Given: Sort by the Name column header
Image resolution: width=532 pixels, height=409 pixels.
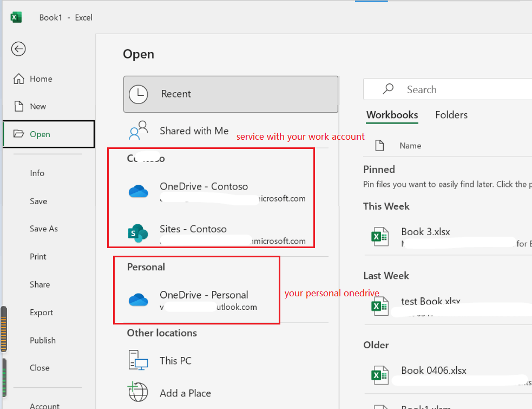Looking at the screenshot, I should pyautogui.click(x=410, y=146).
